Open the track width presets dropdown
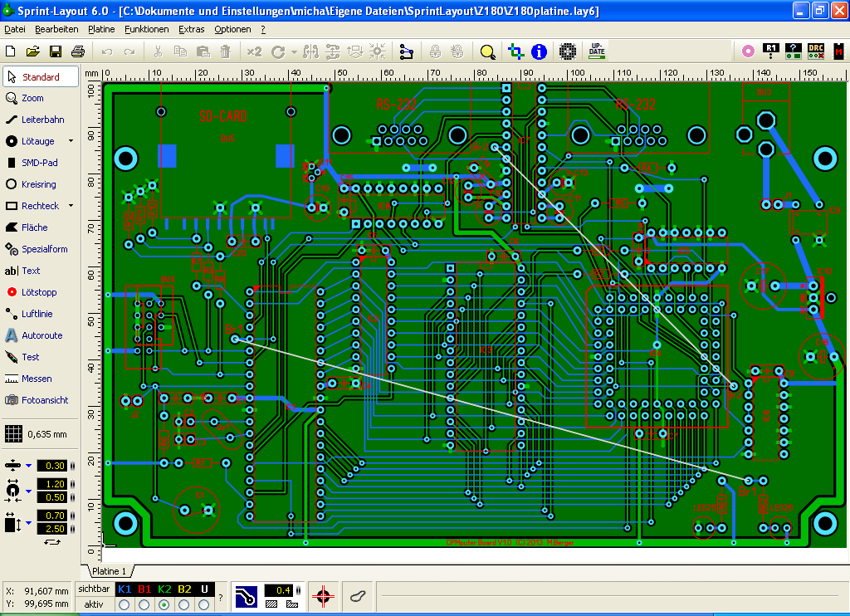Screen dimensions: 850x616 point(28,466)
